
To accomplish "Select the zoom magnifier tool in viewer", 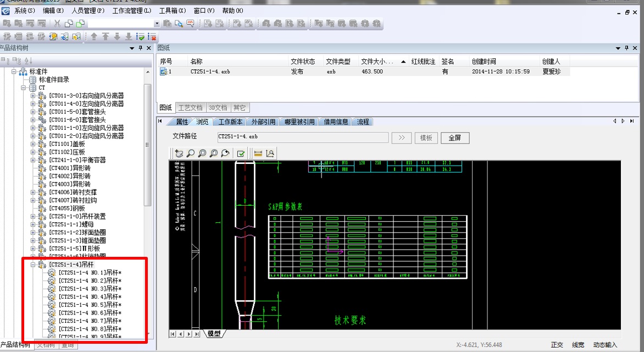I will click(x=191, y=153).
